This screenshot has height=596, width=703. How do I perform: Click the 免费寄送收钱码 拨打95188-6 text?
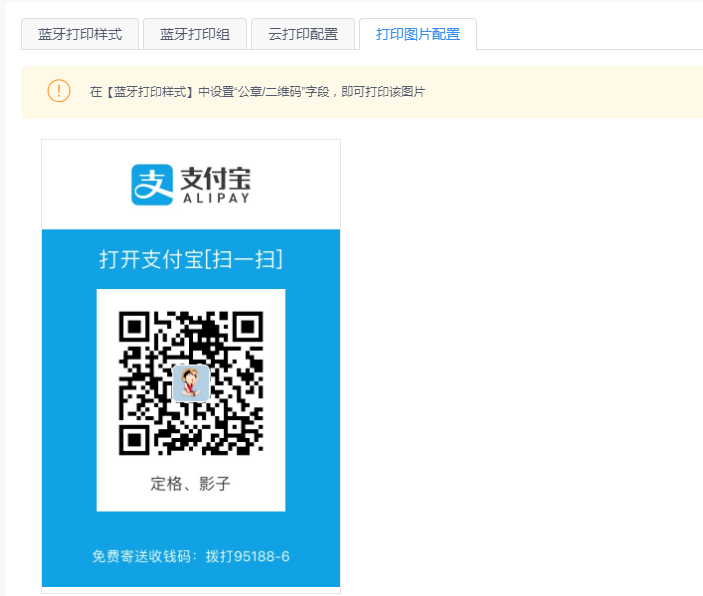pyautogui.click(x=191, y=556)
